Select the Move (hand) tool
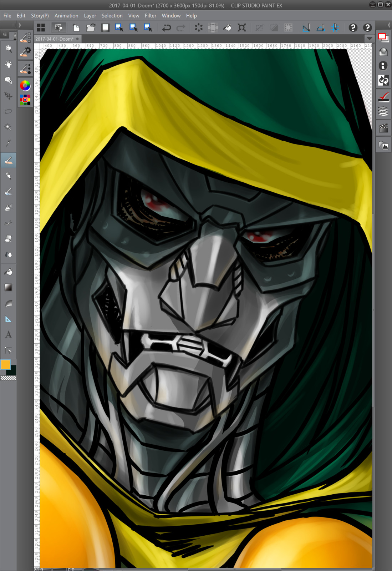Image resolution: width=392 pixels, height=571 pixels. [9, 65]
